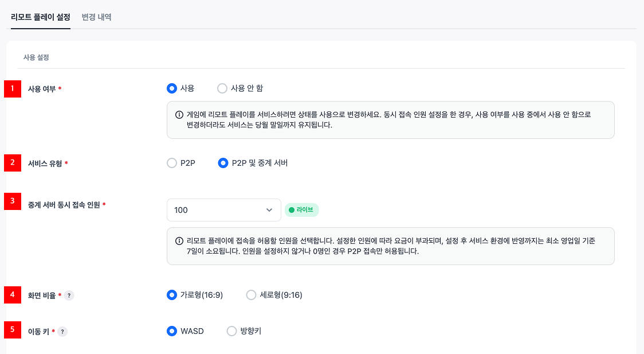The width and height of the screenshot is (644, 354).
Task: Click the help icon next to 이동 키
Action: (x=62, y=332)
